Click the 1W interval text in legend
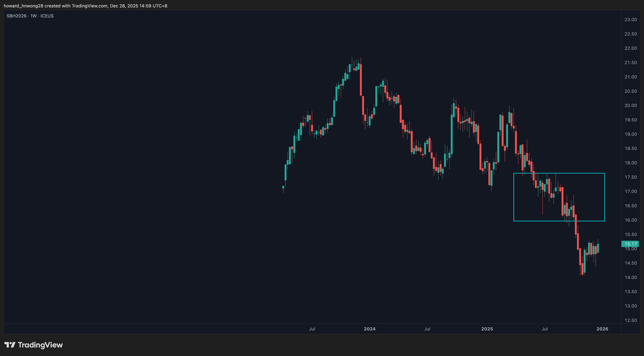This screenshot has width=644, height=356. (34, 16)
